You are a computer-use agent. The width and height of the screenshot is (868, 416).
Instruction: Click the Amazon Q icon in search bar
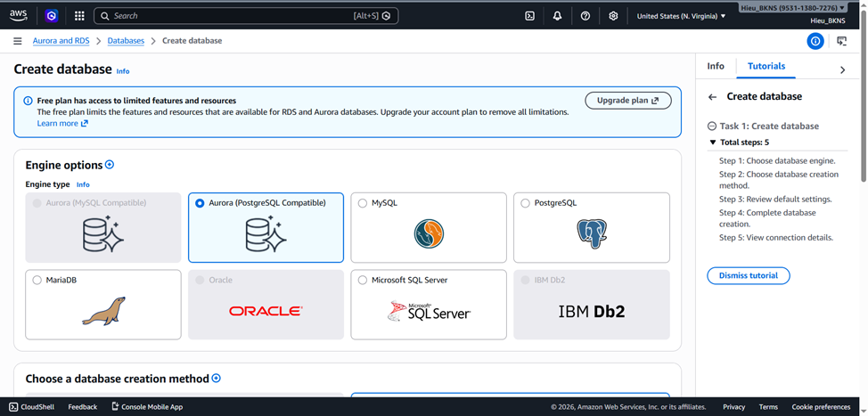[x=387, y=16]
